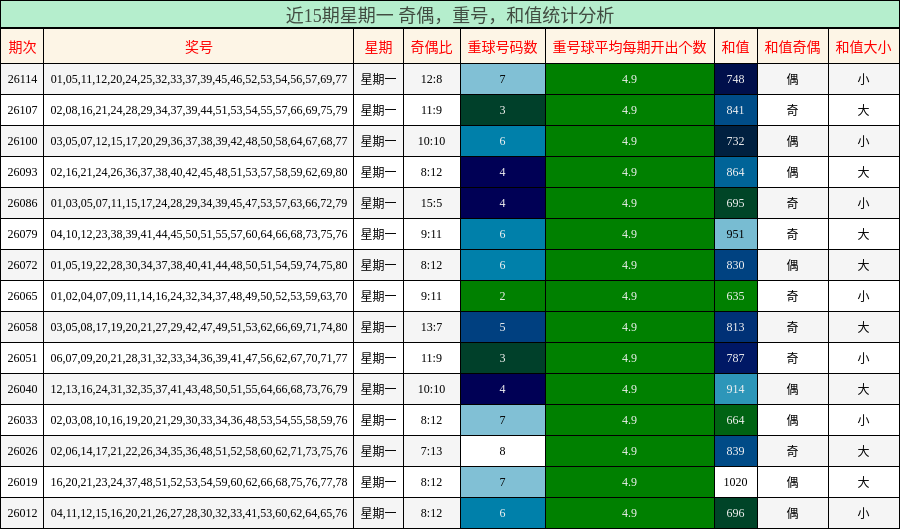The height and width of the screenshot is (529, 900).
Task: Click the 和值奇偶 column header
Action: (x=792, y=47)
